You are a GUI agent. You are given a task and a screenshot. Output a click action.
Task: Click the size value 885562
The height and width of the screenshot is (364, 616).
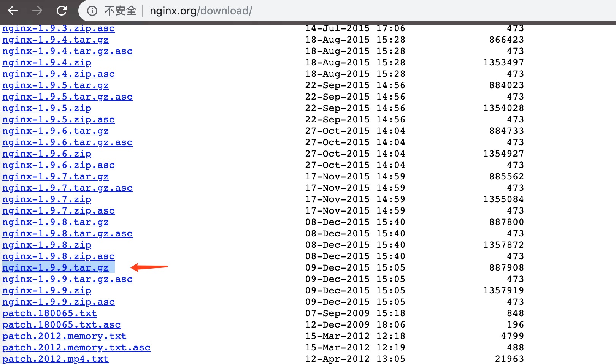point(506,177)
